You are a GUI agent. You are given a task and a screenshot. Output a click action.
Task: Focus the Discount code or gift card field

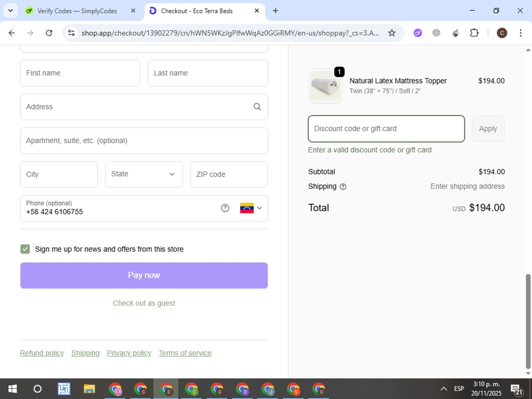[x=386, y=129]
